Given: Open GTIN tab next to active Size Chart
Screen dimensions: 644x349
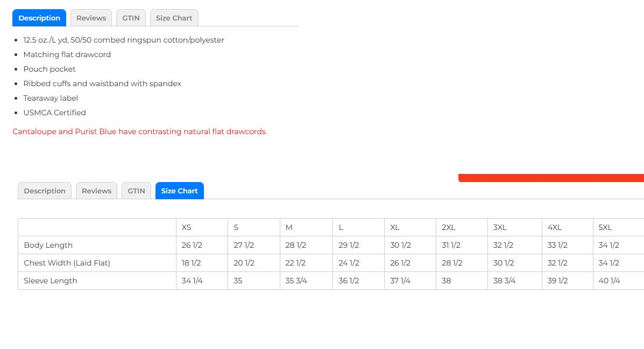Looking at the screenshot, I should tap(136, 191).
